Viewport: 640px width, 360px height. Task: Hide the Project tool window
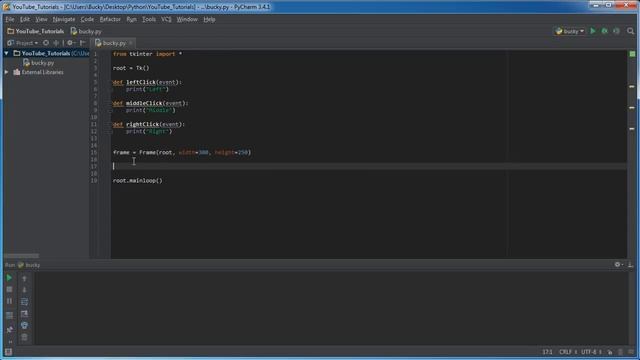point(82,43)
